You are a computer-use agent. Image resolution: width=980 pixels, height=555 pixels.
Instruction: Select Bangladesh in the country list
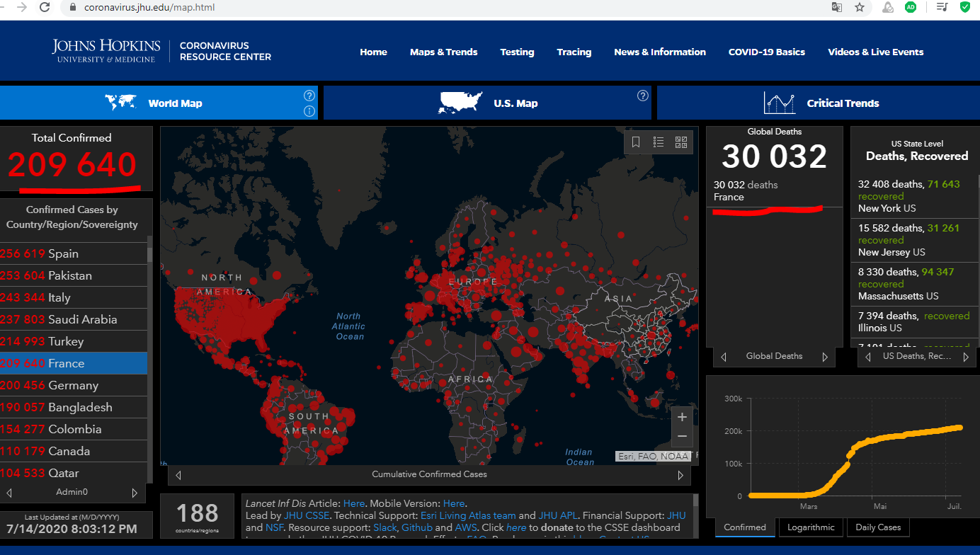point(74,407)
